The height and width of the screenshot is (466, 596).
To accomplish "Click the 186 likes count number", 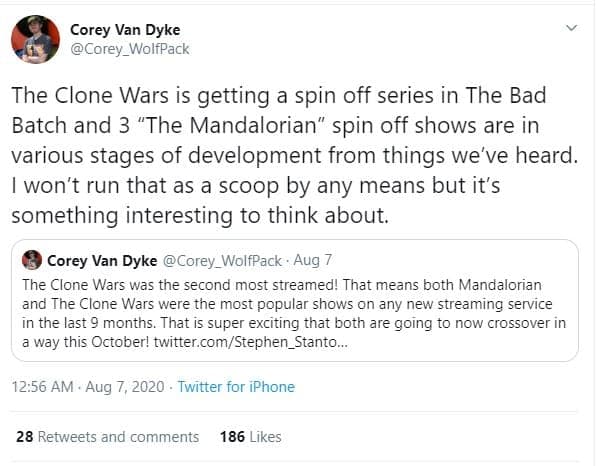I will (x=232, y=437).
